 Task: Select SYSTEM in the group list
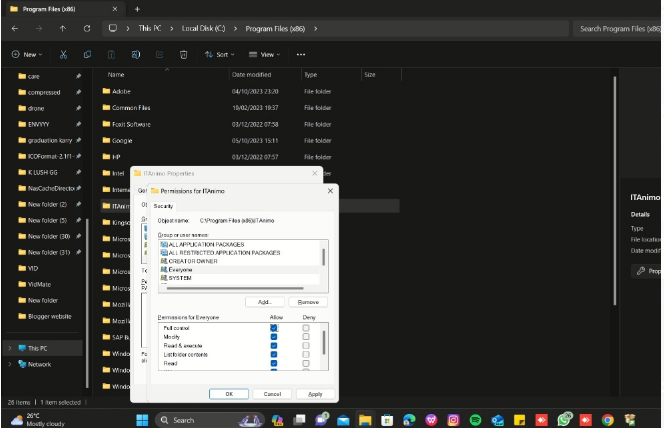click(180, 277)
